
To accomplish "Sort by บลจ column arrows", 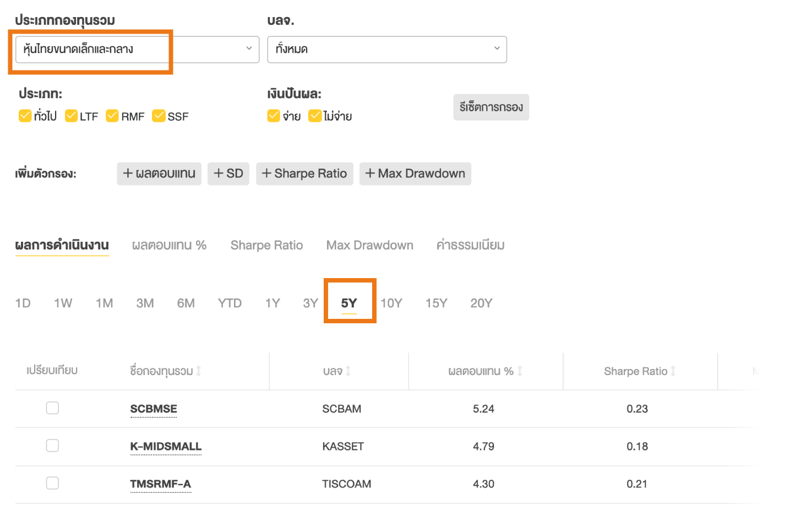I will [x=348, y=371].
